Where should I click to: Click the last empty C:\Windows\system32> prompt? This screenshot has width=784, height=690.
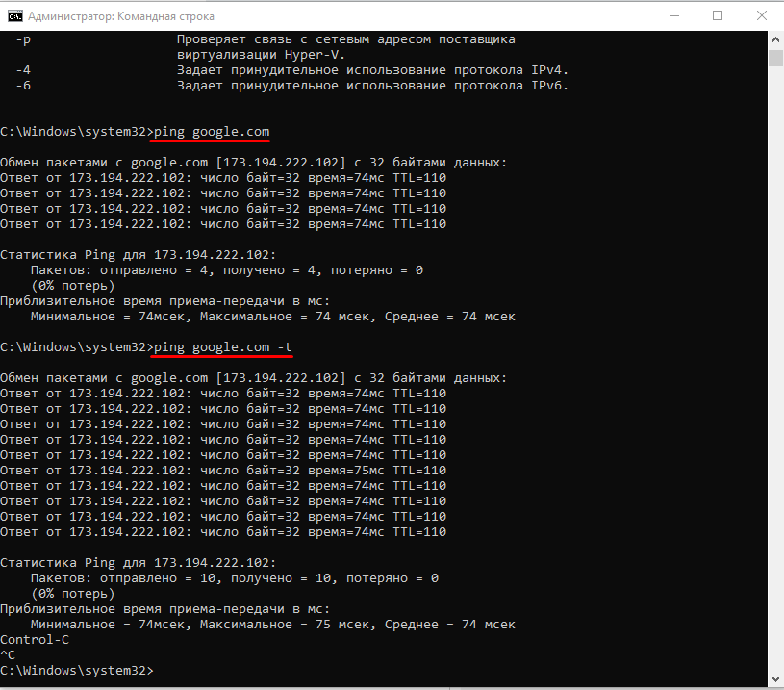[76, 670]
